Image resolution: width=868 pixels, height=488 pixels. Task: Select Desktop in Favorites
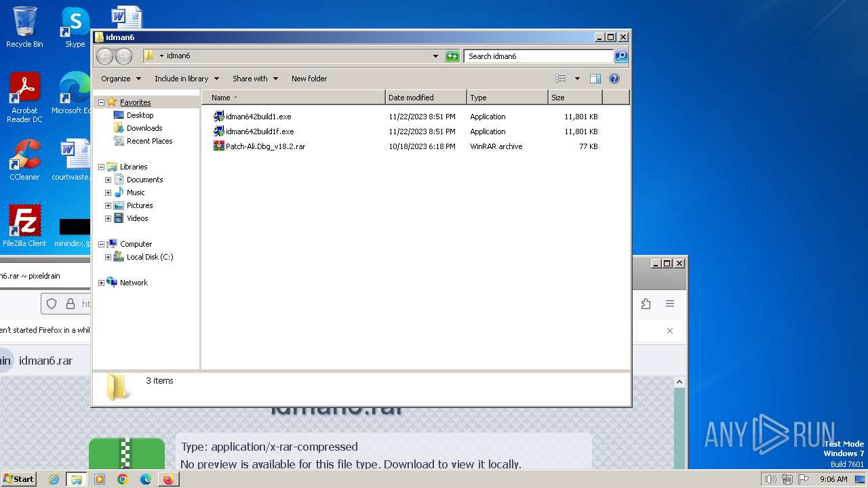(140, 115)
